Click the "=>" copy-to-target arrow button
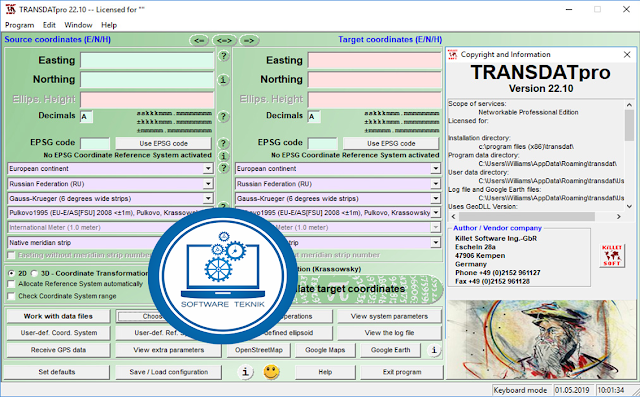 pos(249,40)
